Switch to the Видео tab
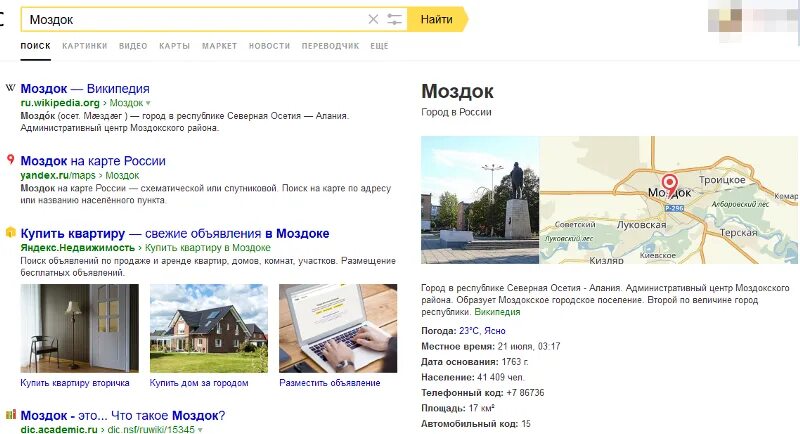This screenshot has width=800, height=434. (133, 46)
